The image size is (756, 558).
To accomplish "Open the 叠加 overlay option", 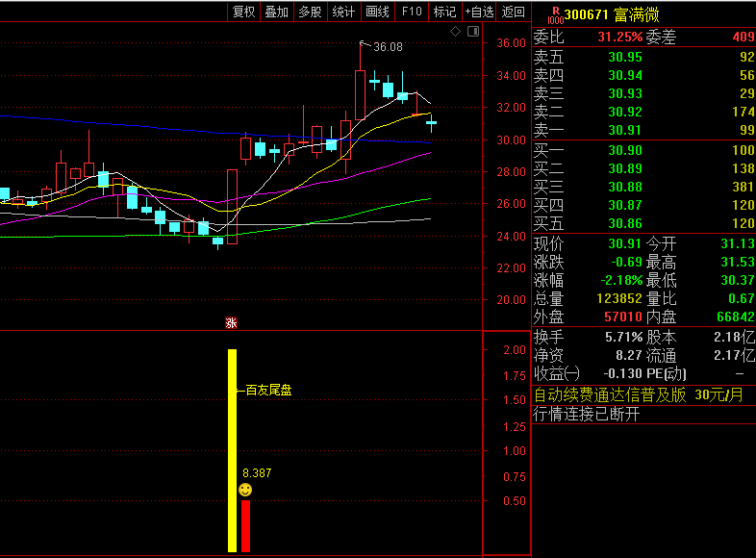I will (277, 12).
